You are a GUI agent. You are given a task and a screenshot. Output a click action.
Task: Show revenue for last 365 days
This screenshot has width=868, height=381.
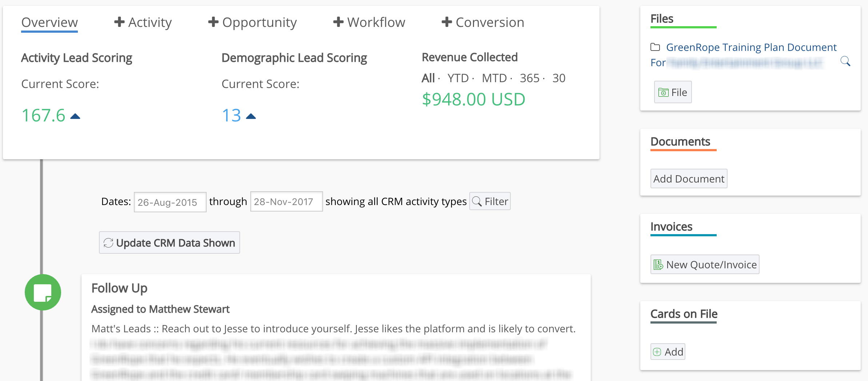pyautogui.click(x=529, y=78)
